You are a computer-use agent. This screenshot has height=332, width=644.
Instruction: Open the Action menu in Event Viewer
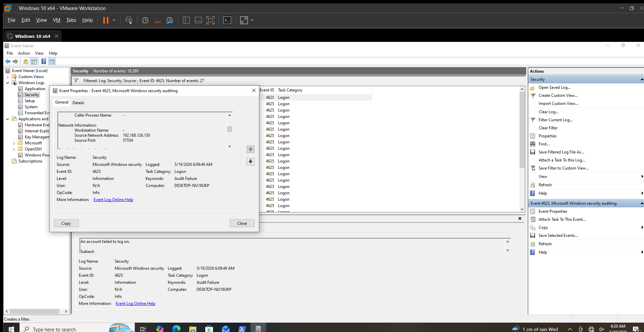(24, 53)
